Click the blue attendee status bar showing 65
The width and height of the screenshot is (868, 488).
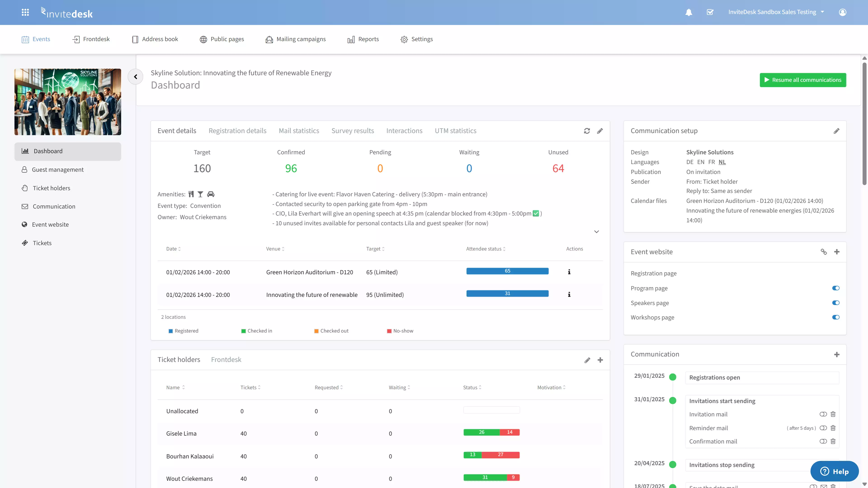[507, 271]
